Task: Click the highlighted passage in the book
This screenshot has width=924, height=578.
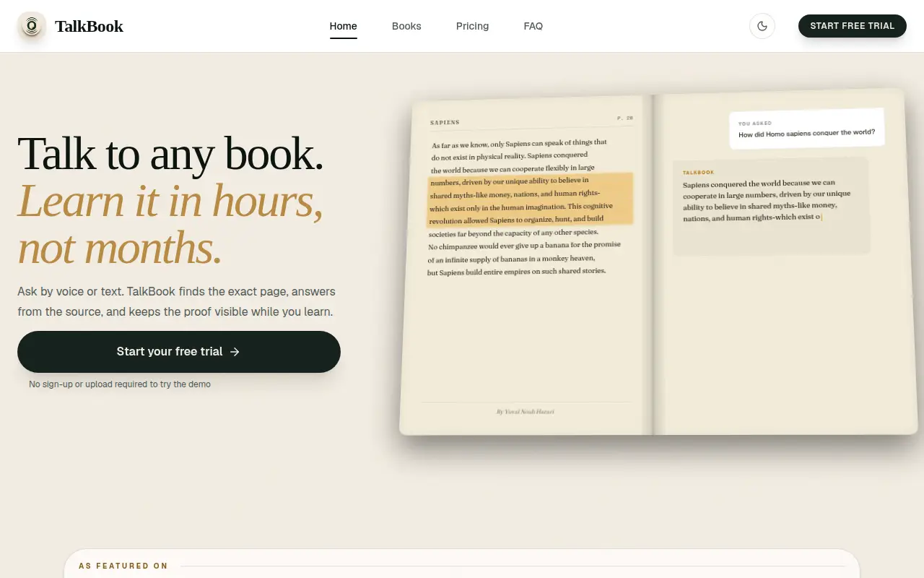Action: [530, 200]
